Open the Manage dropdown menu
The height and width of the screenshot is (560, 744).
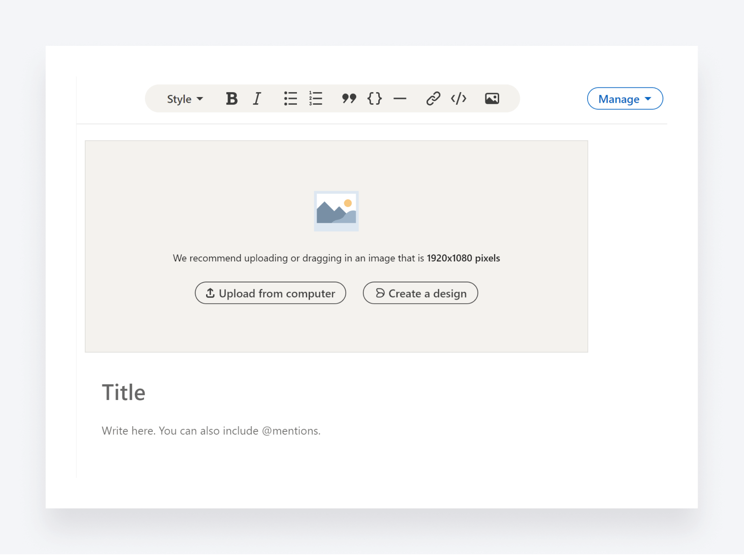point(619,99)
